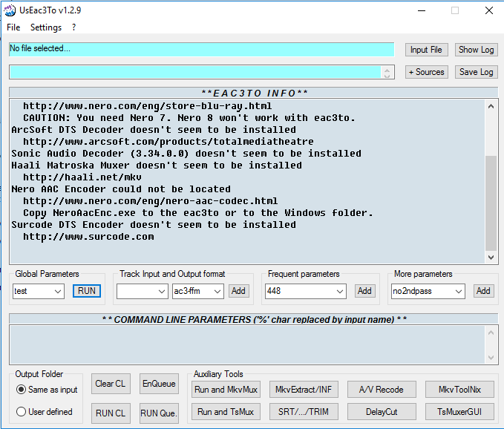The height and width of the screenshot is (429, 504).
Task: Click the A/V Recode button
Action: pyautogui.click(x=382, y=390)
